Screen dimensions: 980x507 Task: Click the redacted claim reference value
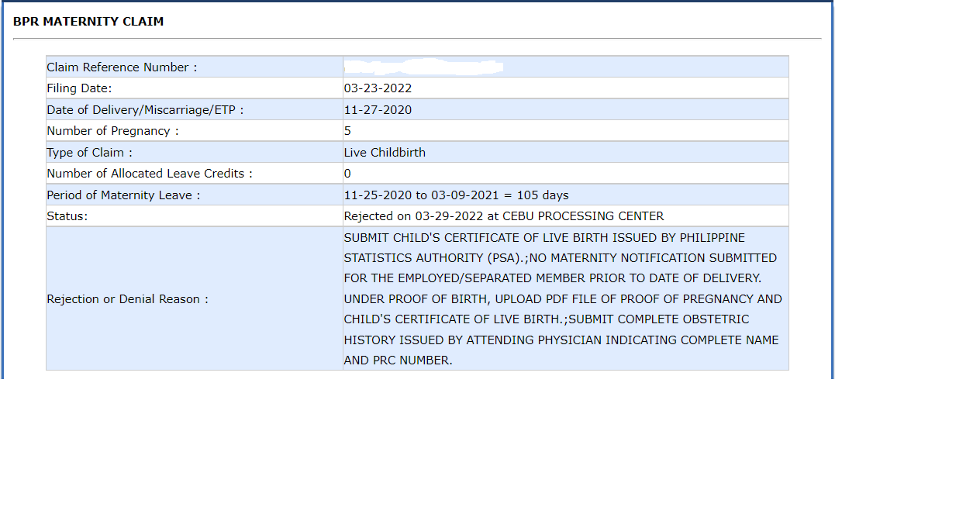(424, 65)
